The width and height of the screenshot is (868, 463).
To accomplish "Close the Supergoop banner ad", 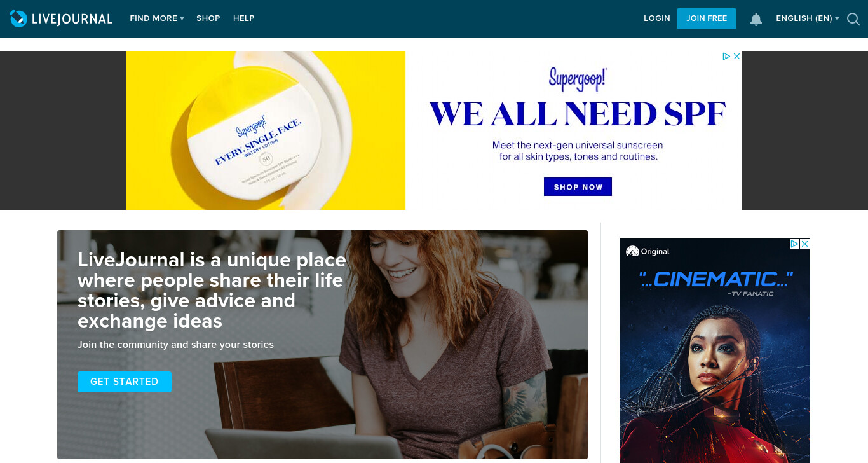I will tap(736, 56).
